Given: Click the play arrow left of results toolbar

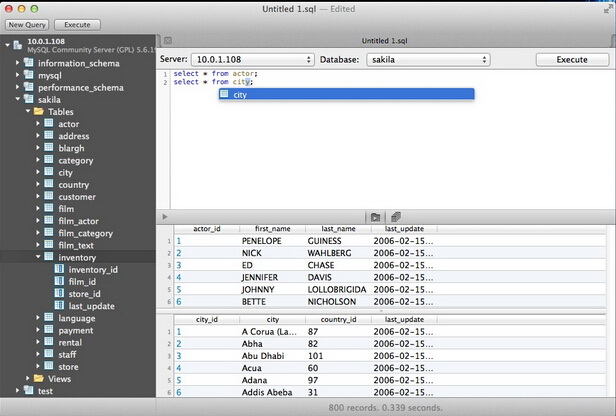Looking at the screenshot, I should [166, 216].
